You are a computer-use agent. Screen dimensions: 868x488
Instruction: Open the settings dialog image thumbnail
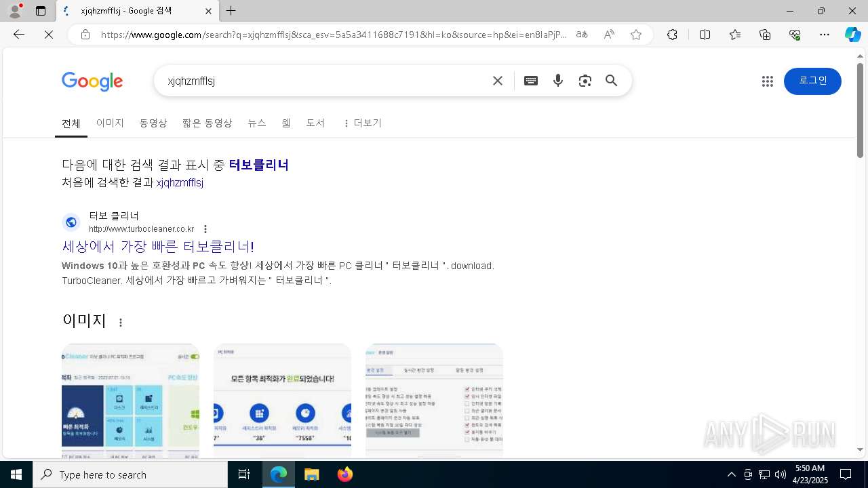[434, 401]
